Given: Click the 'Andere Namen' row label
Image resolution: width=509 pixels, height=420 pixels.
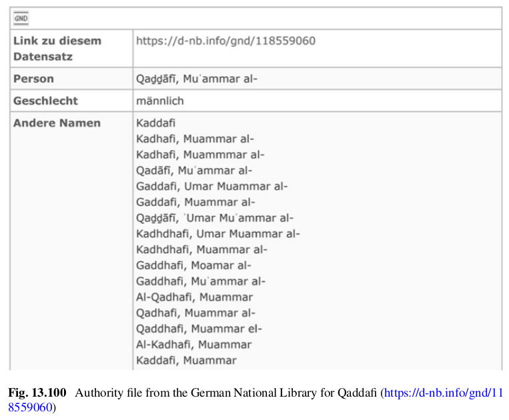Looking at the screenshot, I should 57,123.
